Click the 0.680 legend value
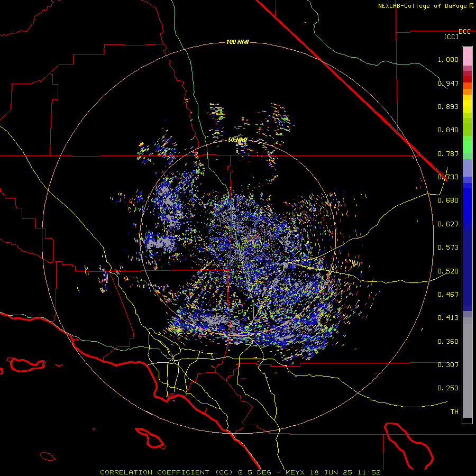 (x=448, y=200)
